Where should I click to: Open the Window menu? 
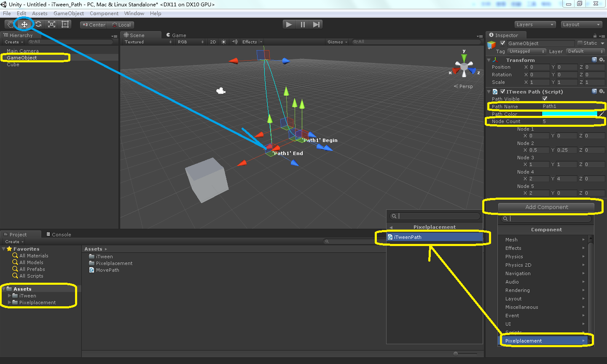[134, 13]
